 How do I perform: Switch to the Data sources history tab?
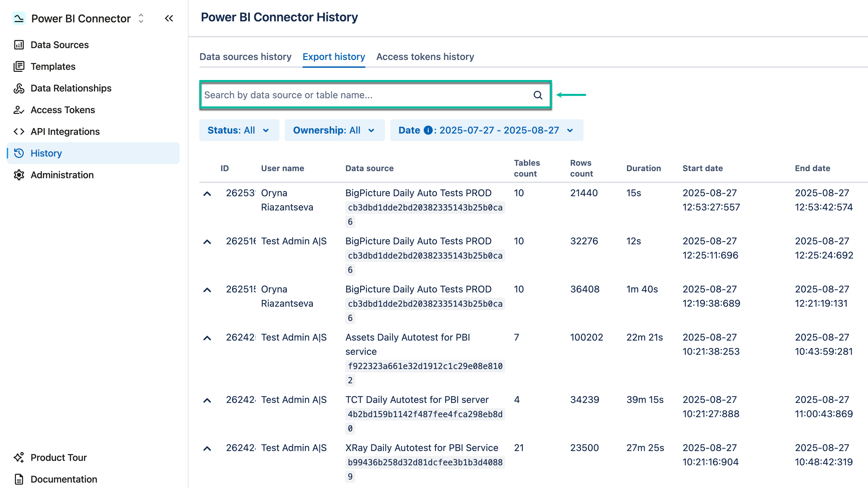[x=245, y=57]
